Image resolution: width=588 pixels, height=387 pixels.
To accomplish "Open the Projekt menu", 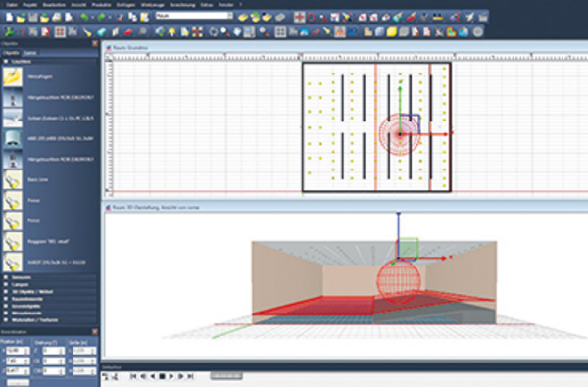I will tap(29, 5).
